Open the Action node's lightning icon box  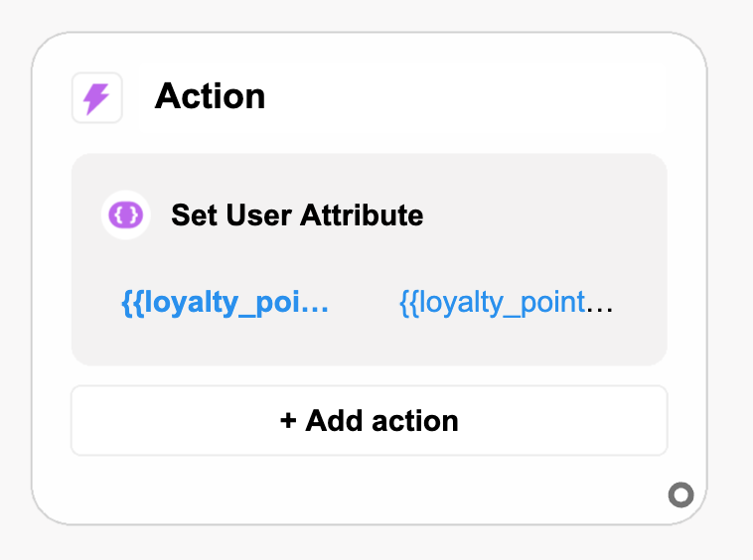point(97,98)
